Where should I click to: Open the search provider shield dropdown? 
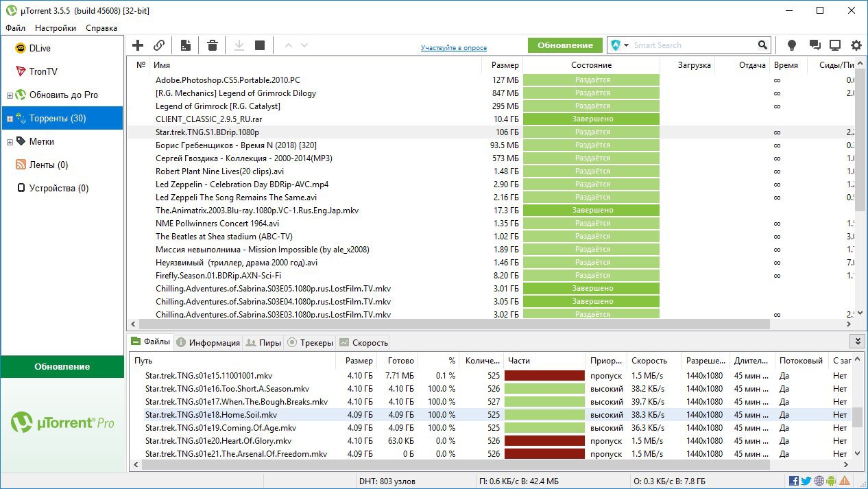[x=618, y=45]
